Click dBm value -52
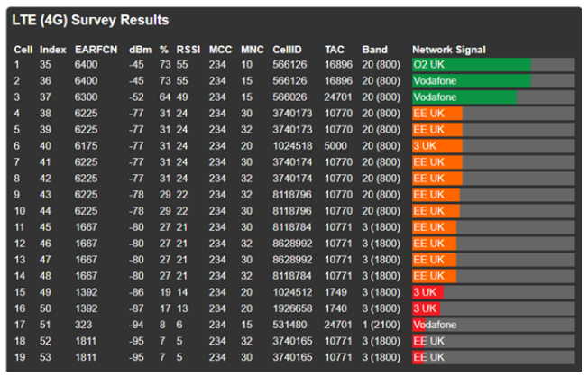Viewport: 588px width, 377px height. 136,97
